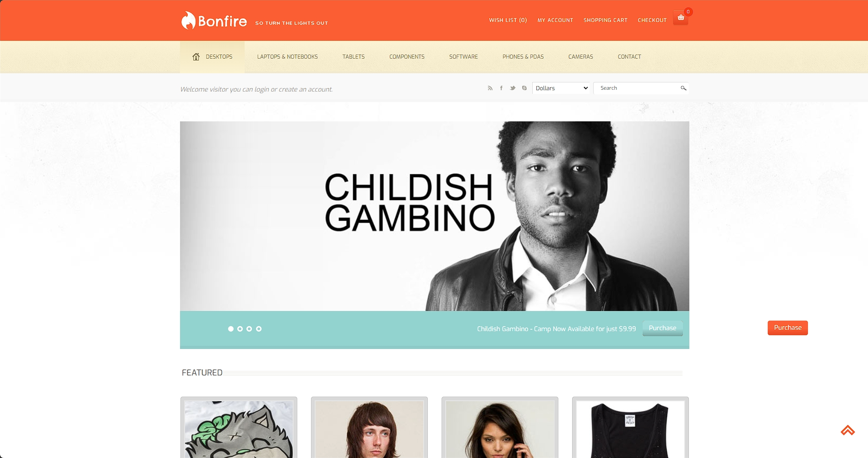Image resolution: width=868 pixels, height=458 pixels.
Task: Jump to top with orange chevron icon
Action: [x=848, y=430]
